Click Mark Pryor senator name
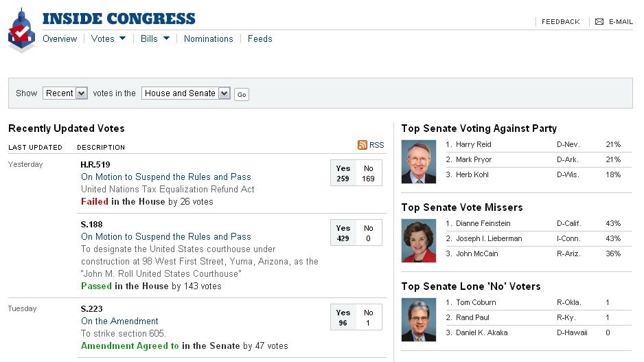This screenshot has width=644, height=362. click(x=474, y=160)
